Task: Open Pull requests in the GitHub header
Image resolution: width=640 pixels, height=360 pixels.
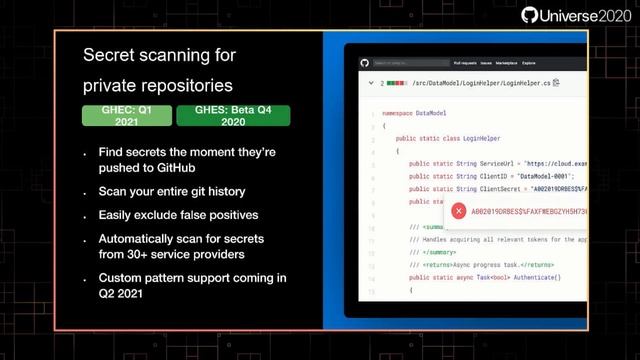Action: [465, 63]
